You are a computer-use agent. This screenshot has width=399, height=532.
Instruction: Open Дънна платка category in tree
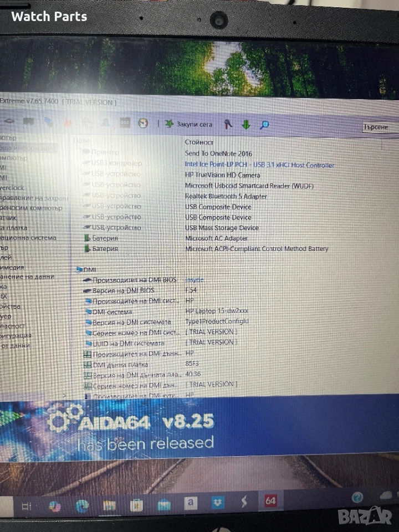[13, 228]
